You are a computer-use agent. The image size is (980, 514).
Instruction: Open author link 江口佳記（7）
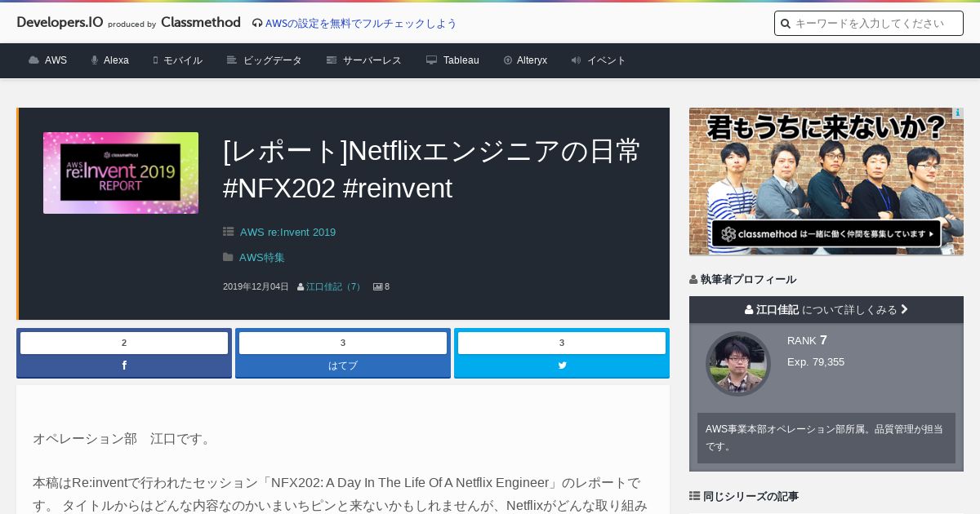point(335,286)
